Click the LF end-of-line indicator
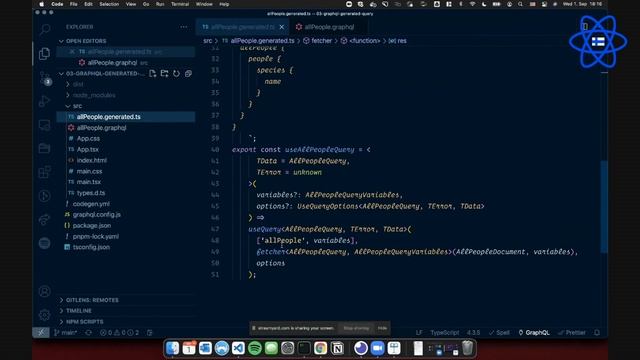Viewport: 640px width, 360px height. coord(419,333)
